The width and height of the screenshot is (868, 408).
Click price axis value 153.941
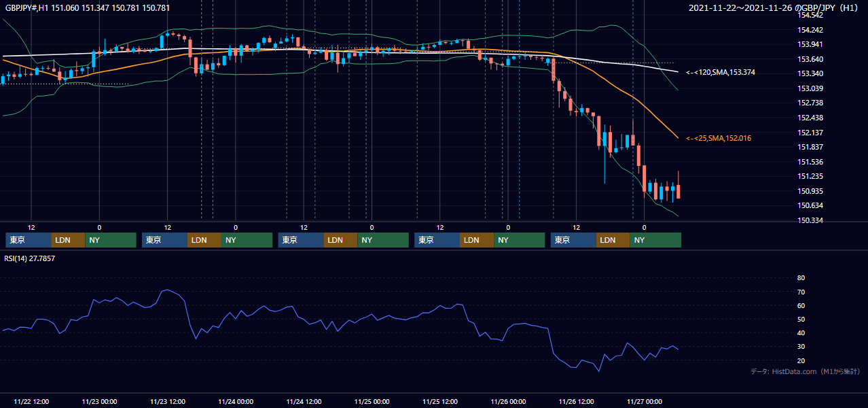(x=810, y=44)
